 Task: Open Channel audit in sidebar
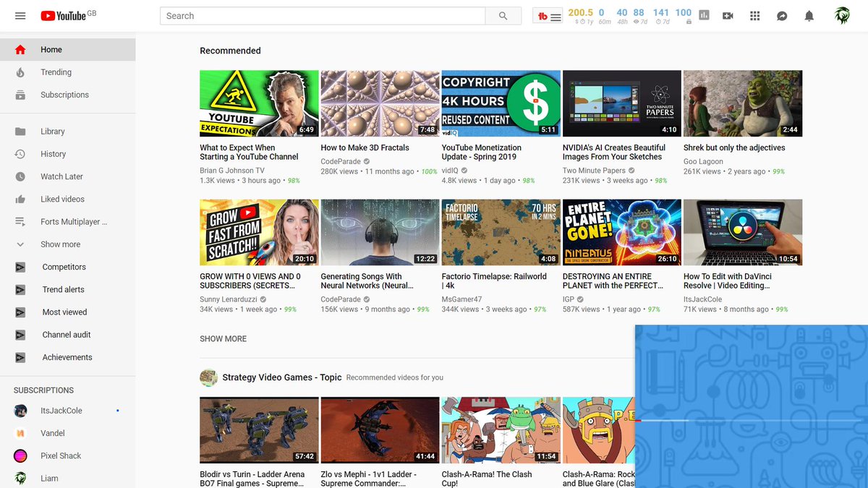click(68, 335)
